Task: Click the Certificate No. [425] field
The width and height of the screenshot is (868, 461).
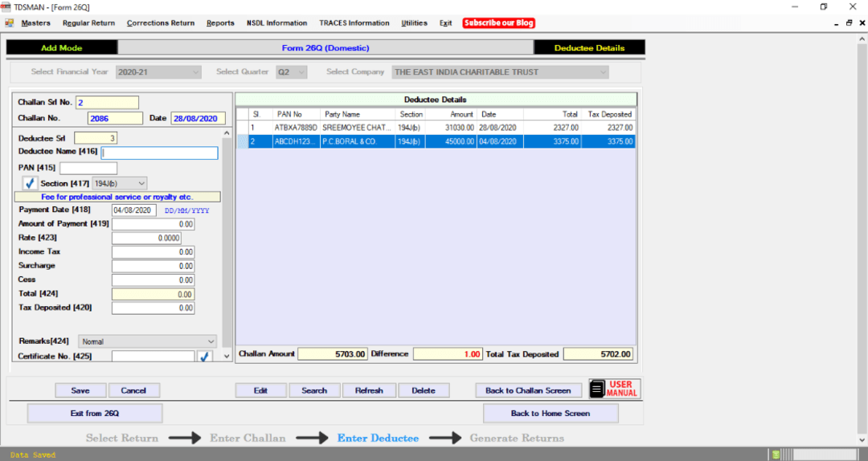Action: point(153,357)
